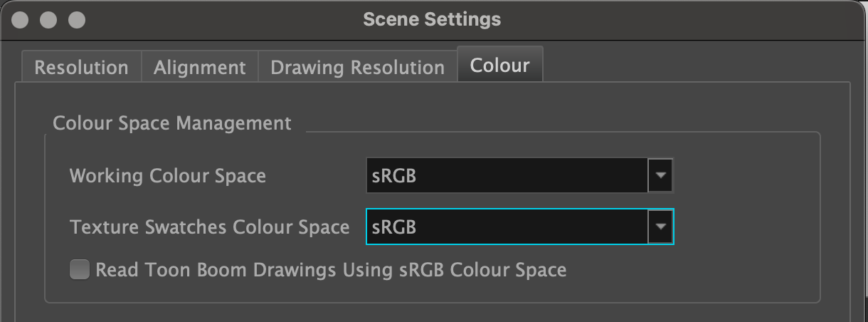Expand Texture Swatches Colour Space dropdown arrow
The height and width of the screenshot is (322, 868).
click(x=661, y=227)
